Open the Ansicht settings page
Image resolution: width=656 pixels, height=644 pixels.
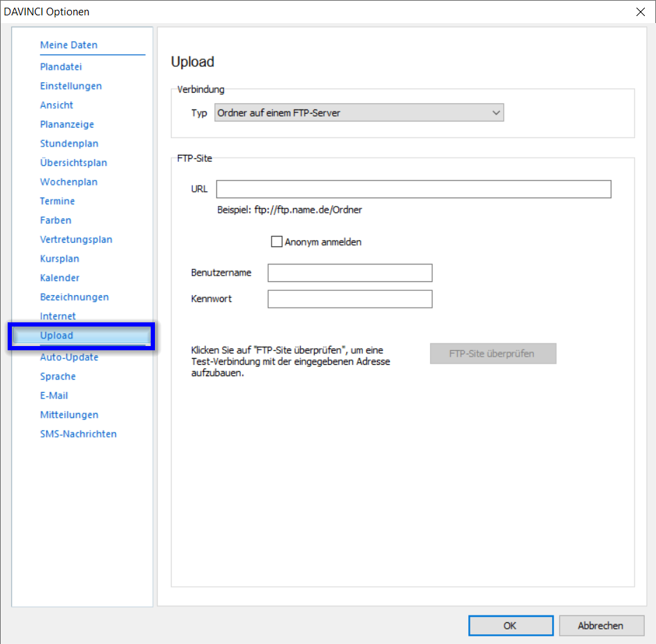click(57, 105)
